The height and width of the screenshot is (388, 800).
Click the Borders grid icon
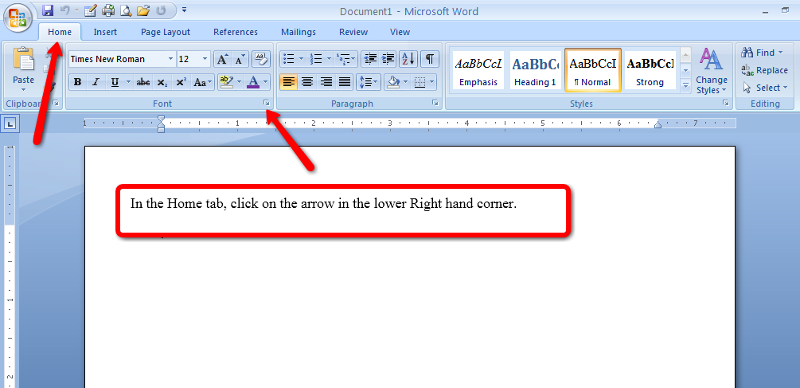(420, 82)
